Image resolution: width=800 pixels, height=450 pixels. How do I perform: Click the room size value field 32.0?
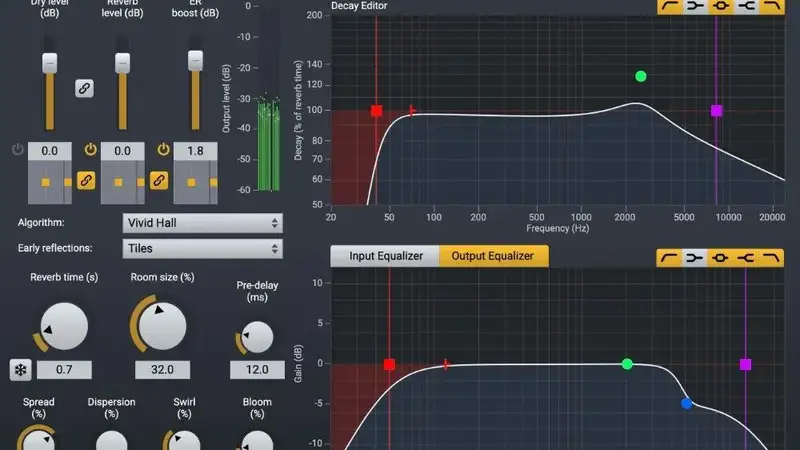tap(162, 369)
